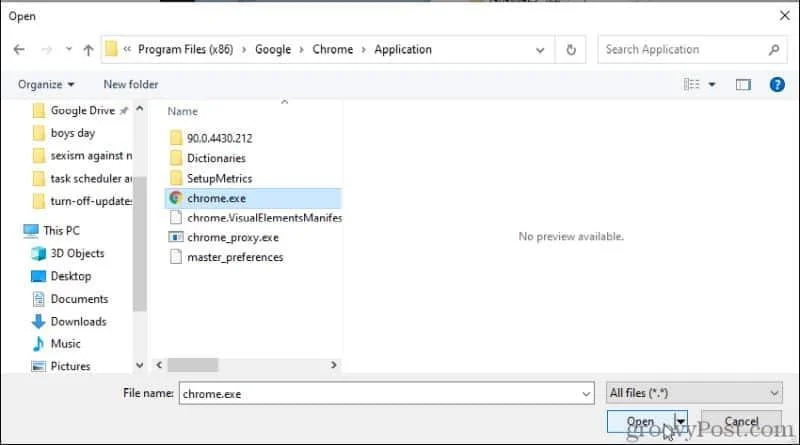Click the Downloads arrow icon
This screenshot has width=800, height=445.
click(38, 322)
